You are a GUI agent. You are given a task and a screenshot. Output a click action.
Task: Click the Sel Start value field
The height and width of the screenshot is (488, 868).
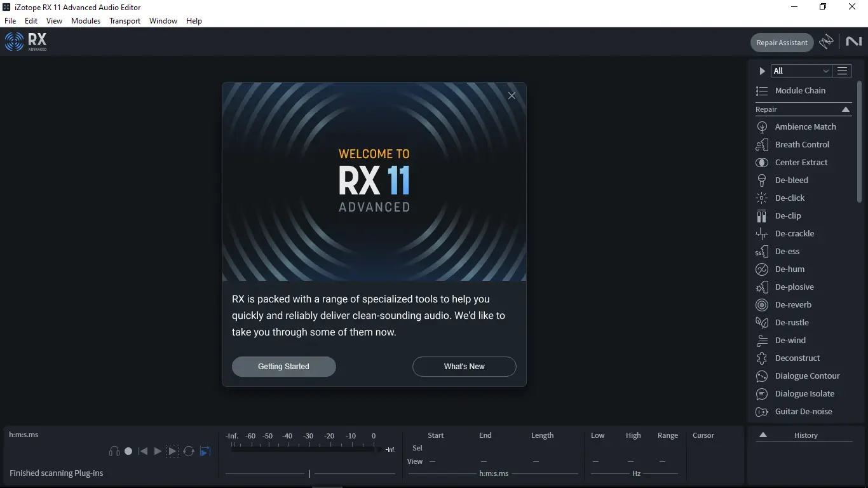(435, 448)
